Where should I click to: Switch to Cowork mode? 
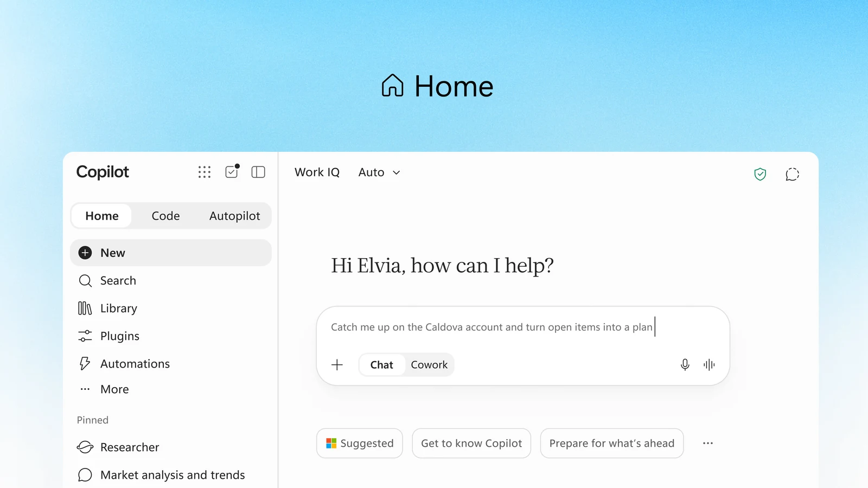[x=429, y=365]
